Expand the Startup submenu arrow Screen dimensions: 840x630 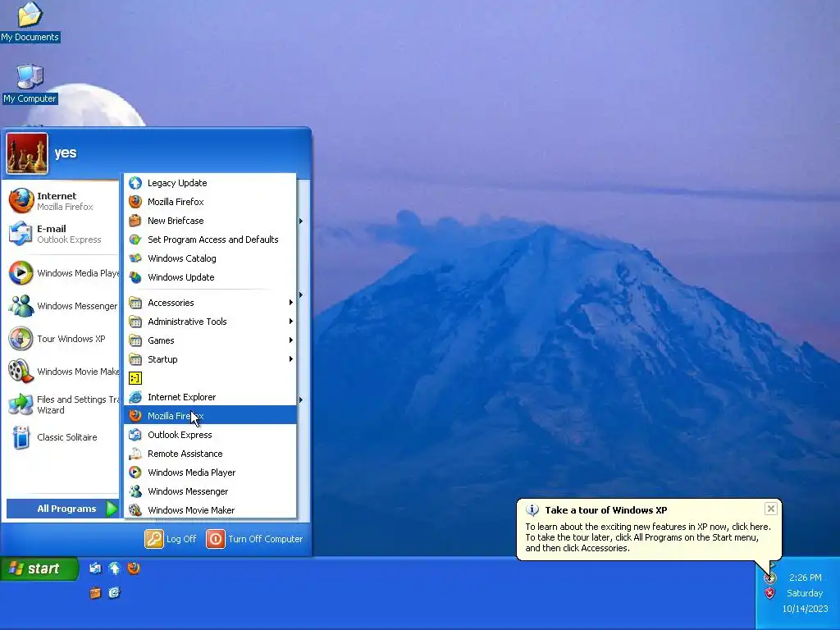pyautogui.click(x=291, y=359)
